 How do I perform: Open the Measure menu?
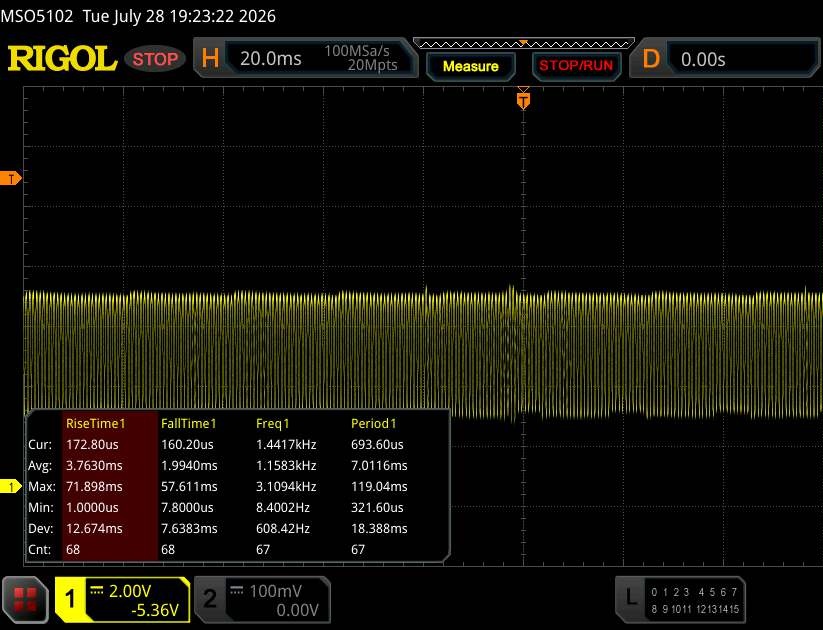(470, 66)
